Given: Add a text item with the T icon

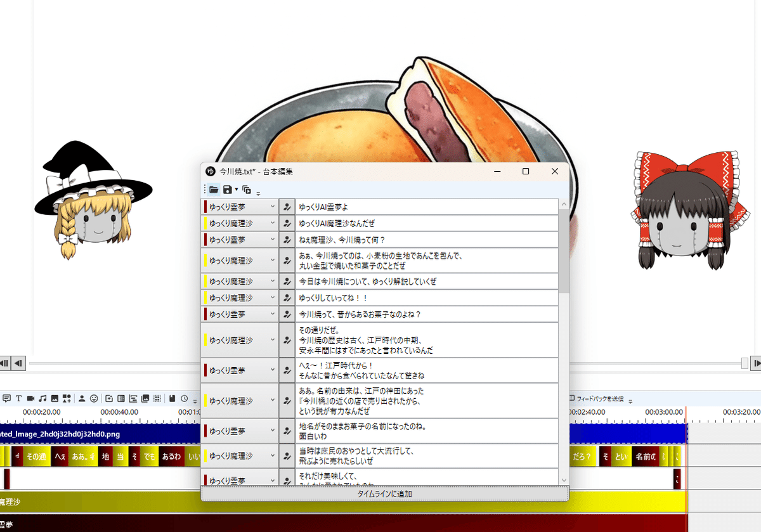Looking at the screenshot, I should pos(18,398).
